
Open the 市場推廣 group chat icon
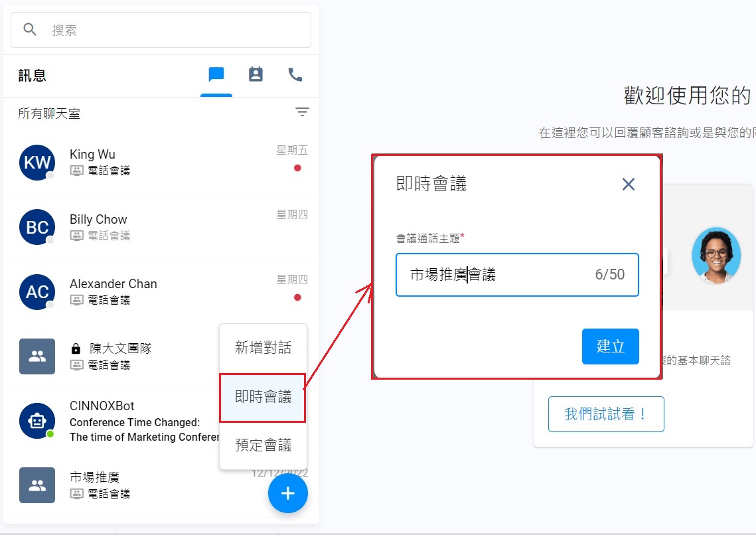coord(37,485)
